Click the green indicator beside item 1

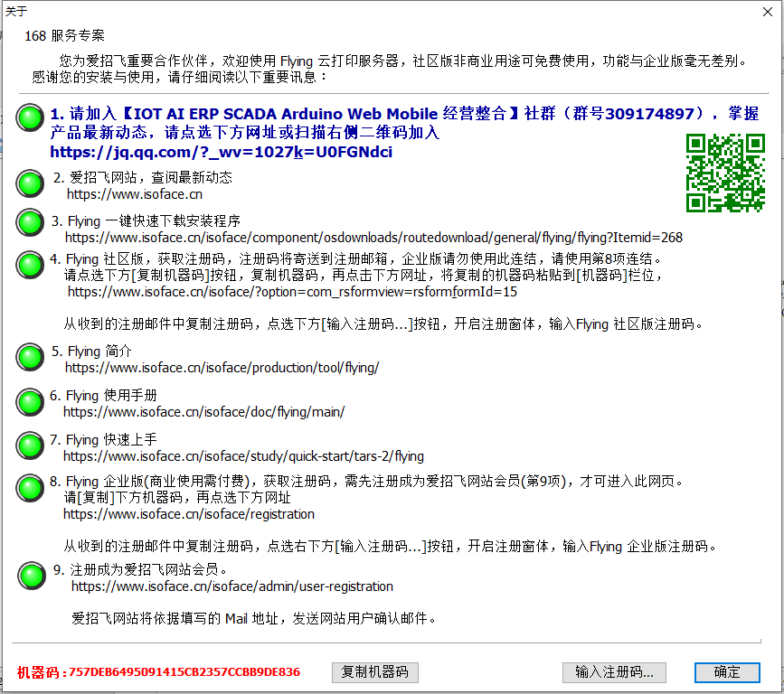coord(30,117)
